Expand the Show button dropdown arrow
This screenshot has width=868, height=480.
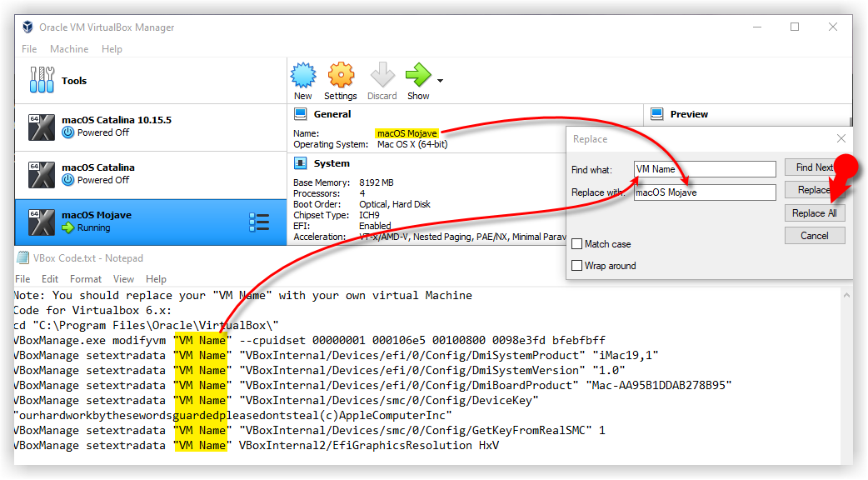[x=440, y=81]
